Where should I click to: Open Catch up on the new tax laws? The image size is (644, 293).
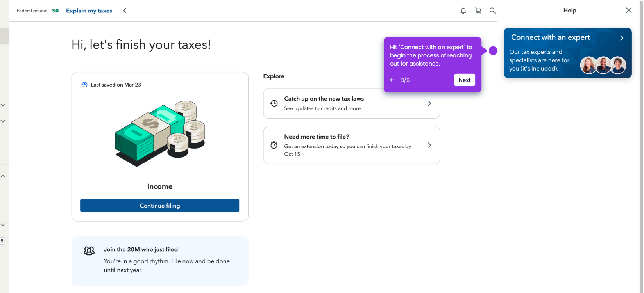click(x=352, y=103)
